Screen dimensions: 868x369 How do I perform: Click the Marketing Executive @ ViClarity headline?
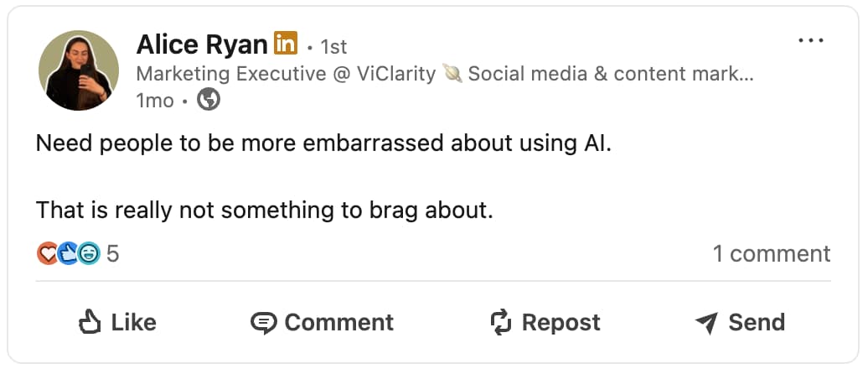pos(285,74)
